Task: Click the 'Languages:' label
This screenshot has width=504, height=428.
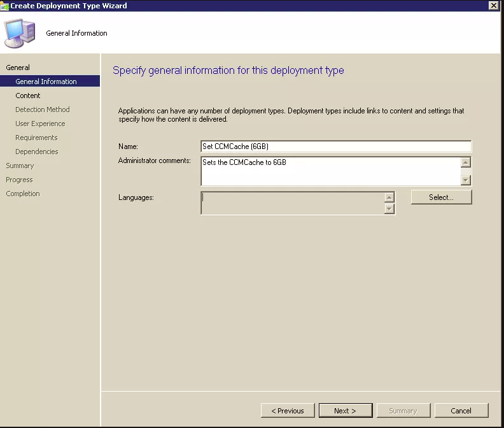Action: tap(136, 197)
